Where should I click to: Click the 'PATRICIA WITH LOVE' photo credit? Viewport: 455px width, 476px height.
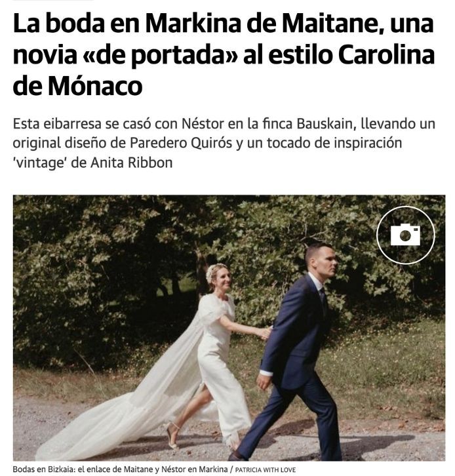[x=266, y=470]
